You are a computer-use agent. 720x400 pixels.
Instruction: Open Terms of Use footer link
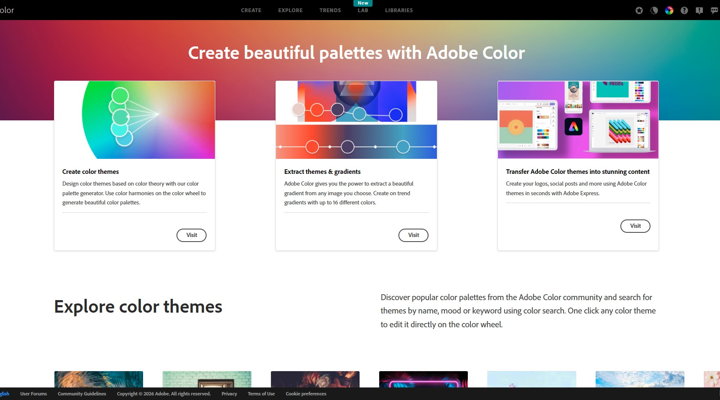pyautogui.click(x=261, y=394)
